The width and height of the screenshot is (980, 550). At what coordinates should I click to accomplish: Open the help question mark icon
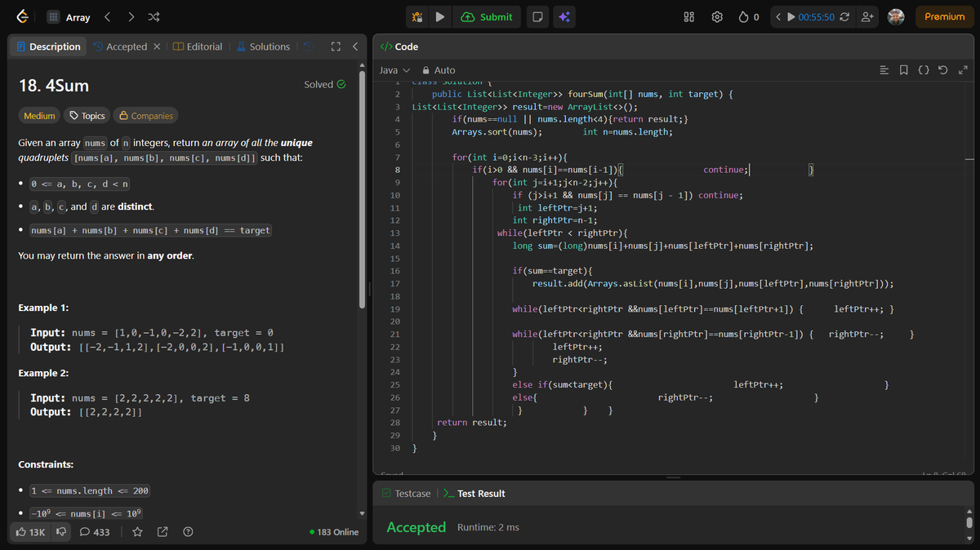click(x=188, y=532)
